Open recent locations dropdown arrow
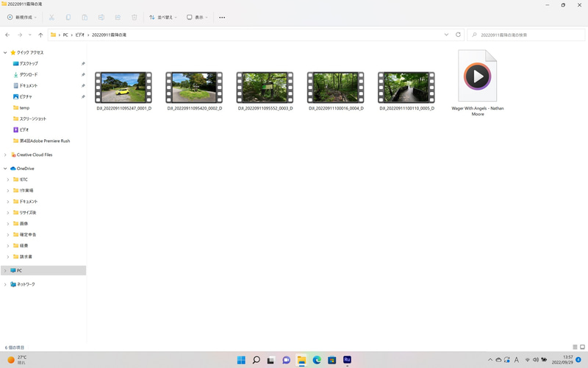588x368 pixels. tap(30, 35)
